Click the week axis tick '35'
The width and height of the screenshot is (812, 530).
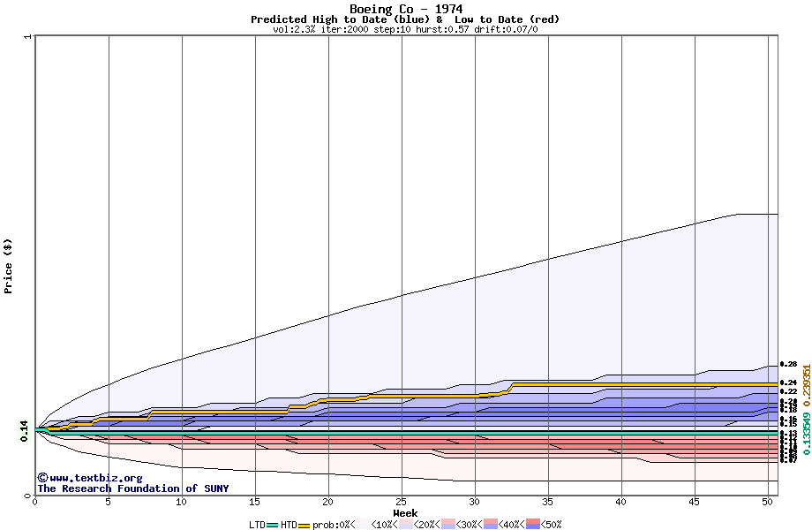pos(547,502)
